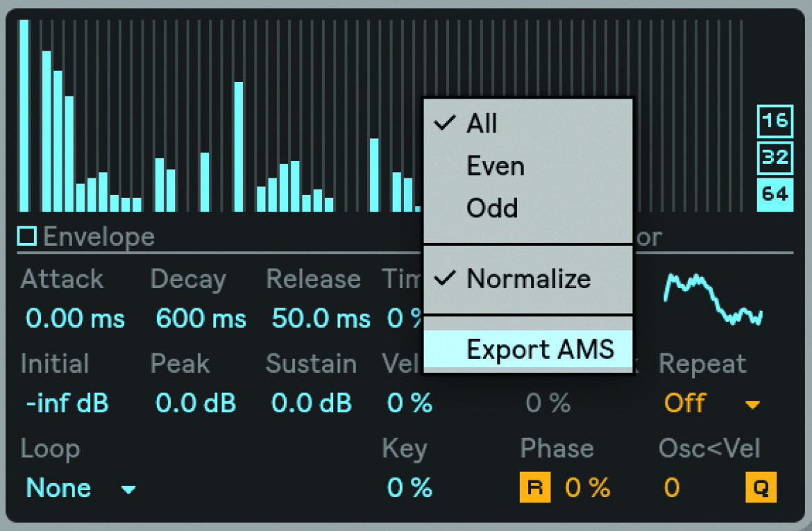
Task: Select Even harmonics option
Action: (528, 166)
